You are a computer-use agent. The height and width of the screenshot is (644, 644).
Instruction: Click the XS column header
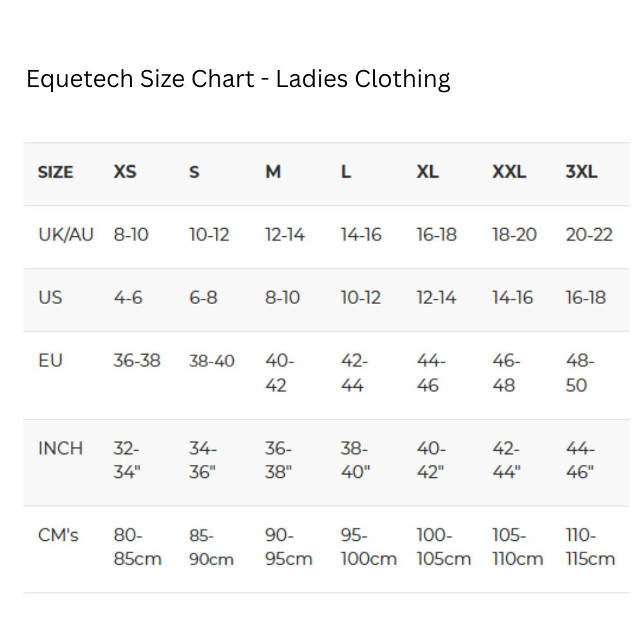point(125,172)
